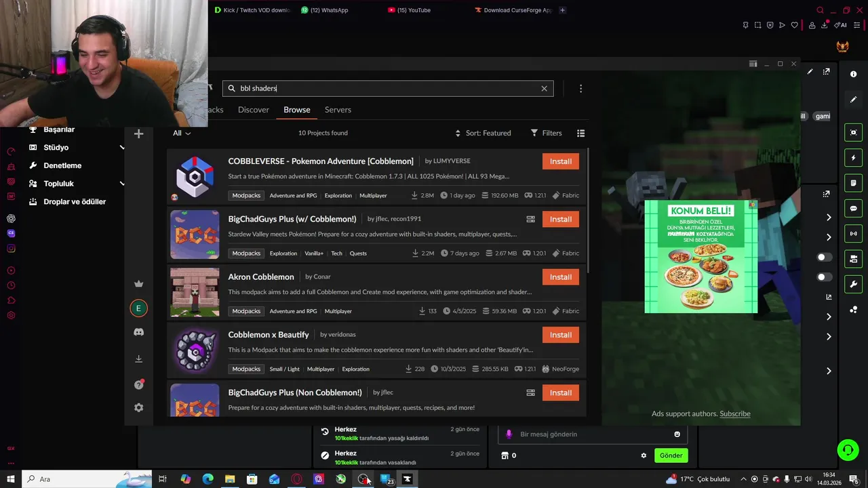The width and height of the screenshot is (868, 488).
Task: Open browser heart favorites icon in toolbar
Action: (x=795, y=25)
